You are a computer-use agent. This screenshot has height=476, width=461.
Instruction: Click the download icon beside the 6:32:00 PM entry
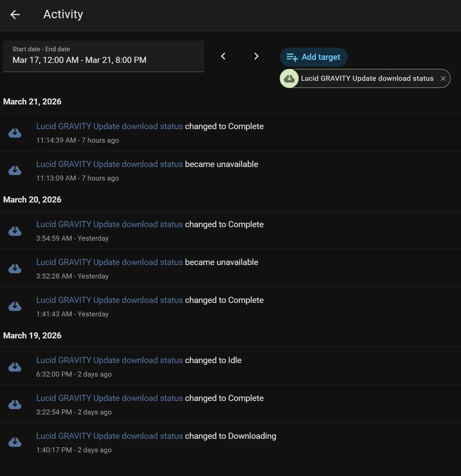point(15,367)
